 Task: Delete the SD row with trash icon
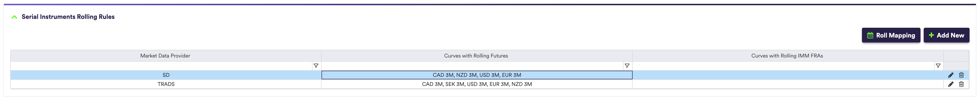(x=961, y=75)
